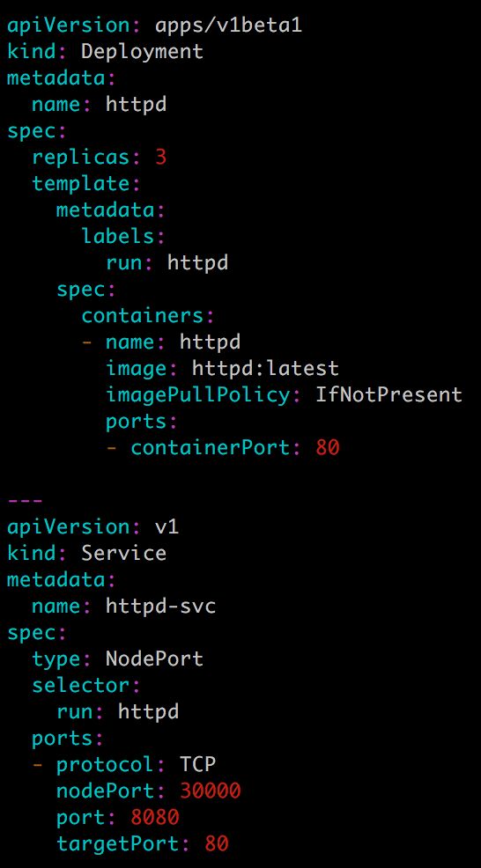Select the word Service after kind
Screen dimensions: 481x868
coord(124,553)
